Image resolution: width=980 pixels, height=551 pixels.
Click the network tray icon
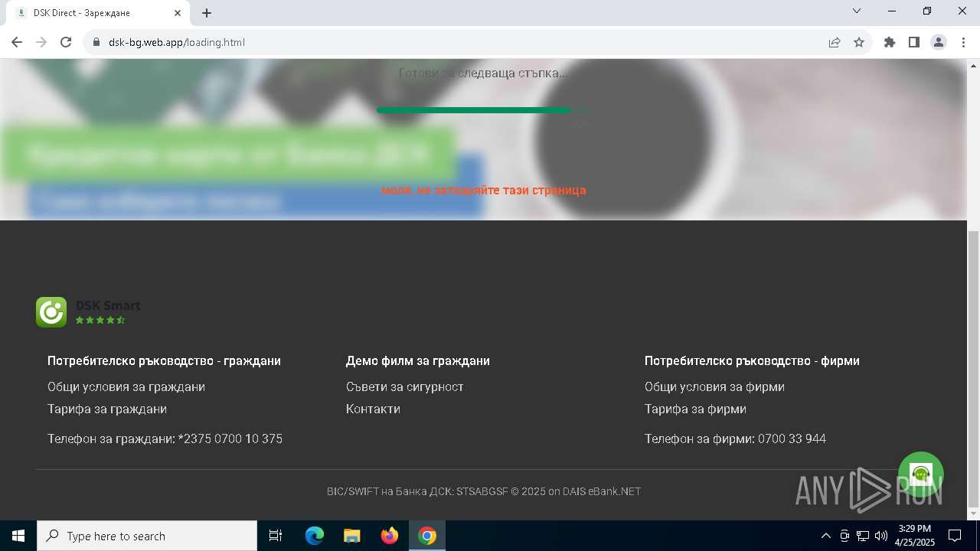(863, 536)
